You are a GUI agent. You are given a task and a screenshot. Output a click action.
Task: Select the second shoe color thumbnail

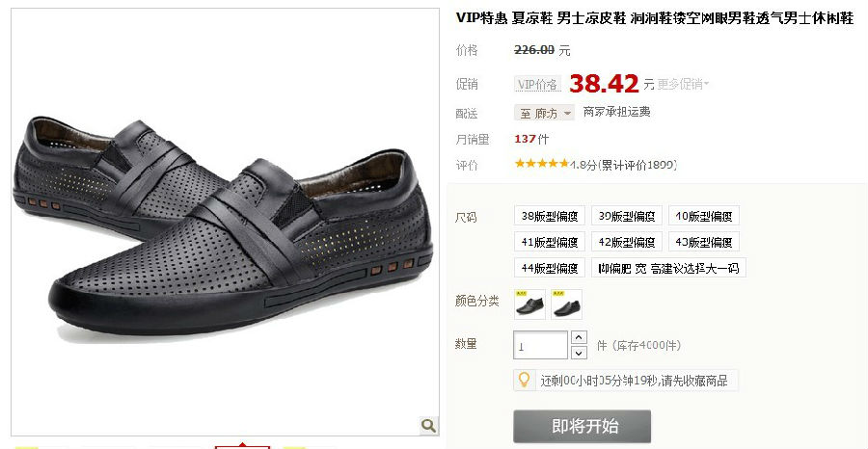[x=567, y=304]
